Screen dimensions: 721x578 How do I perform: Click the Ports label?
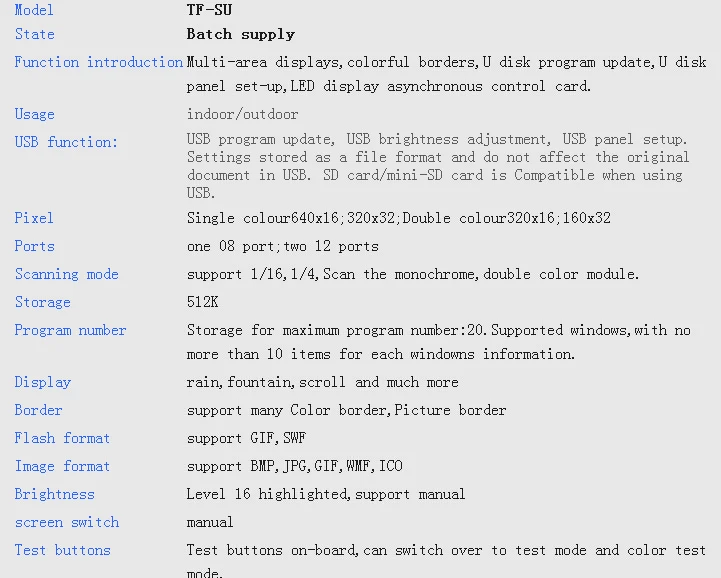tap(35, 246)
